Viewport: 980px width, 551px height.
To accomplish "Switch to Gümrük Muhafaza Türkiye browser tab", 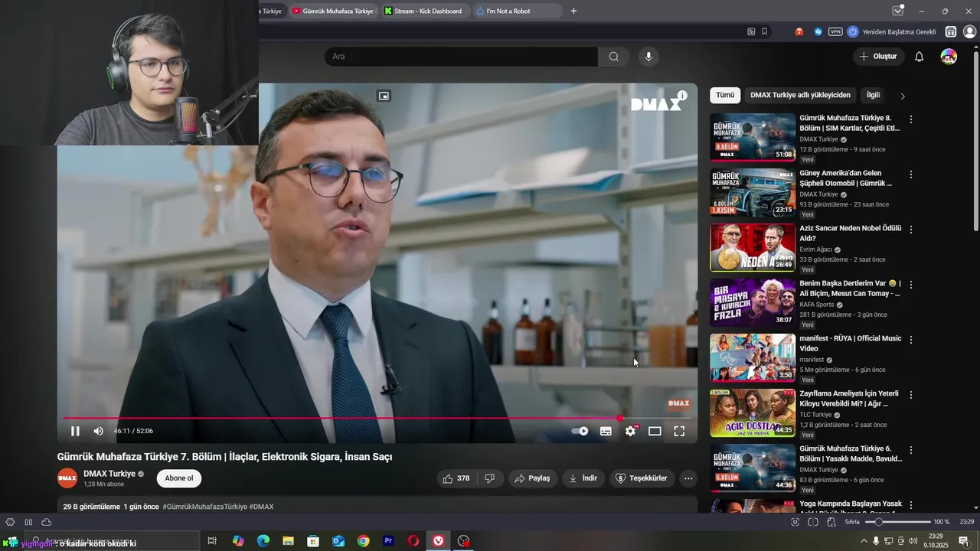I will point(333,11).
